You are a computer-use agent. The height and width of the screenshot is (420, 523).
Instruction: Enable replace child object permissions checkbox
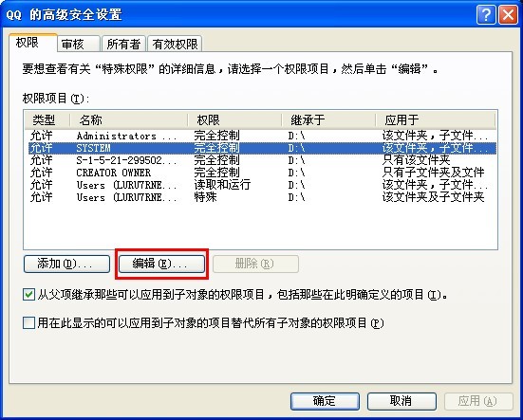click(28, 322)
